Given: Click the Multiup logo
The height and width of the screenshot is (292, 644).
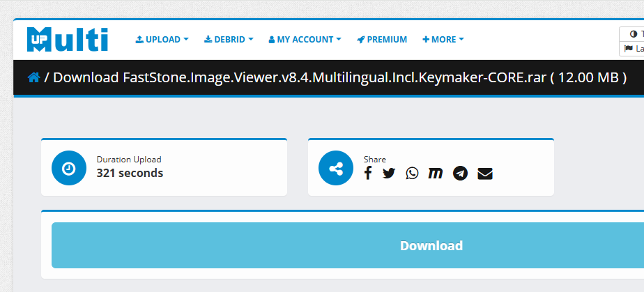Looking at the screenshot, I should click(68, 40).
